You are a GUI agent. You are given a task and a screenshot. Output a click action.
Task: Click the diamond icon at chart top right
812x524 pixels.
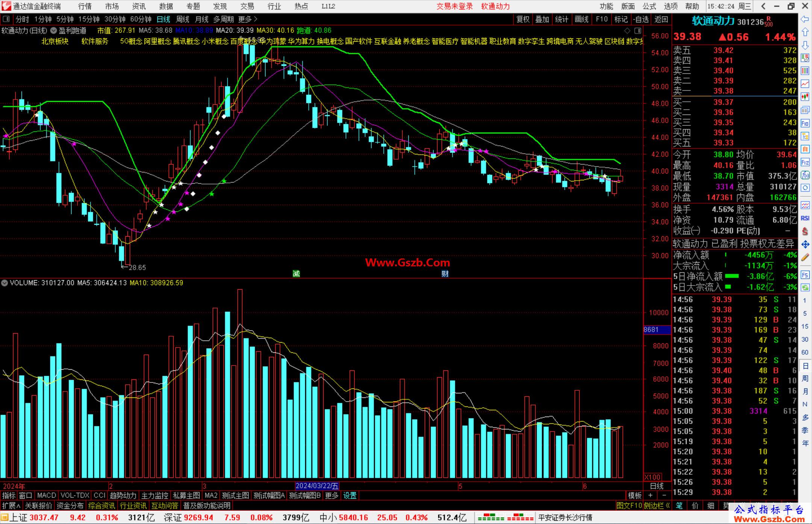(x=627, y=30)
